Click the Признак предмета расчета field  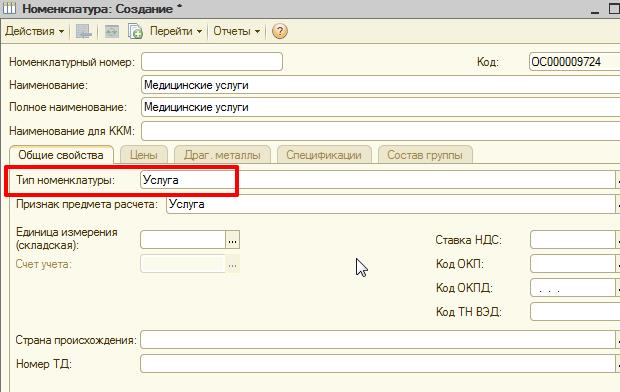pos(391,204)
